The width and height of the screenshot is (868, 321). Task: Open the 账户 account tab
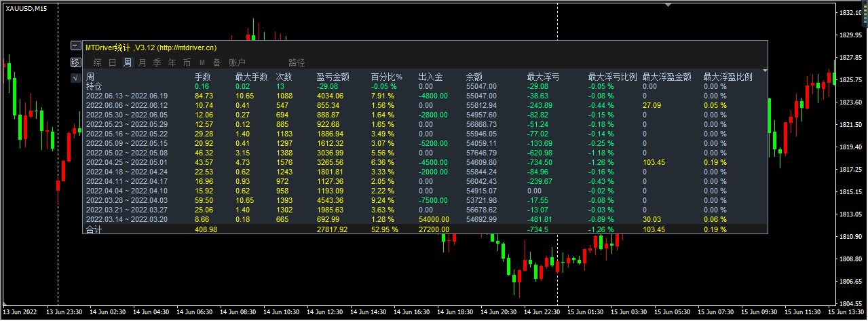point(237,63)
